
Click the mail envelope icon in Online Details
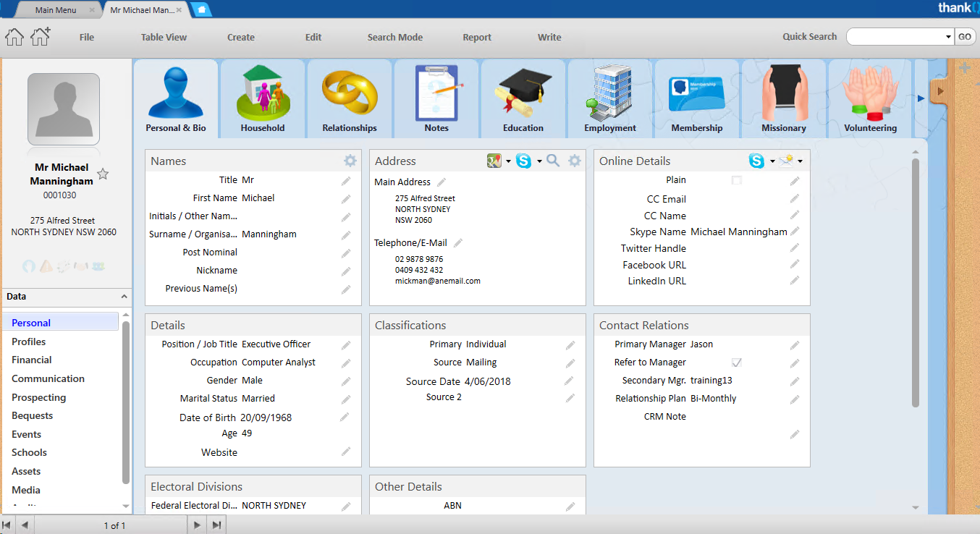[786, 161]
